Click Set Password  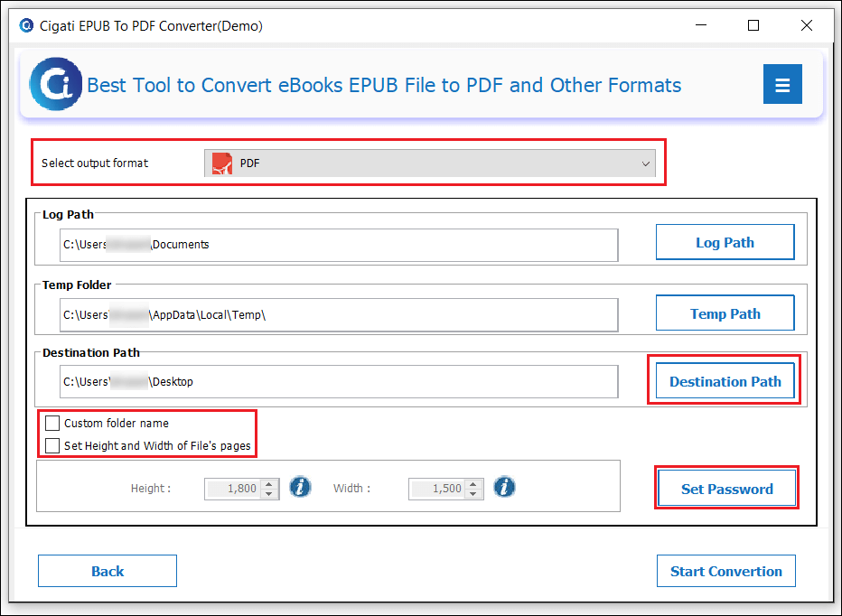coord(726,487)
